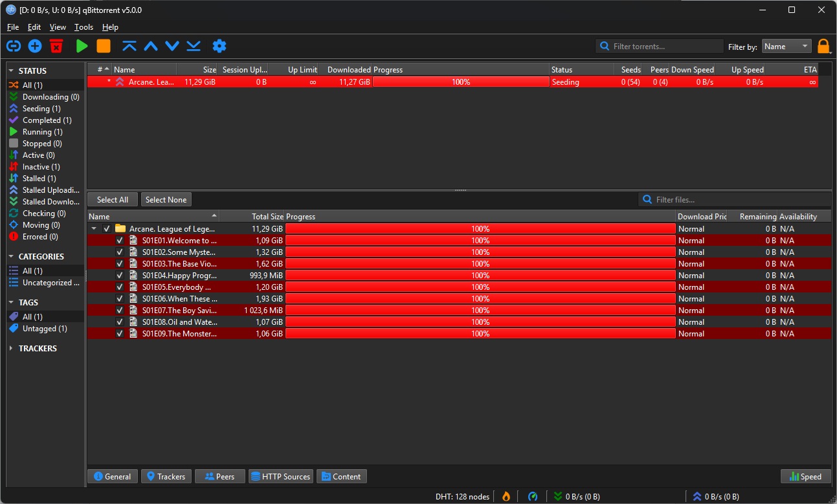Stop torrent with the orange square icon

pyautogui.click(x=104, y=46)
